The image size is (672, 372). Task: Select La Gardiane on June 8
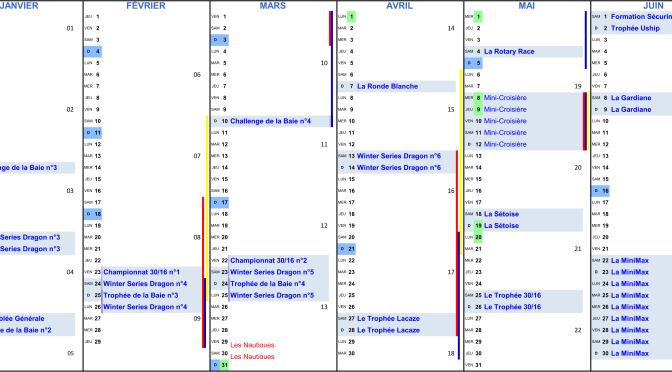pyautogui.click(x=631, y=98)
